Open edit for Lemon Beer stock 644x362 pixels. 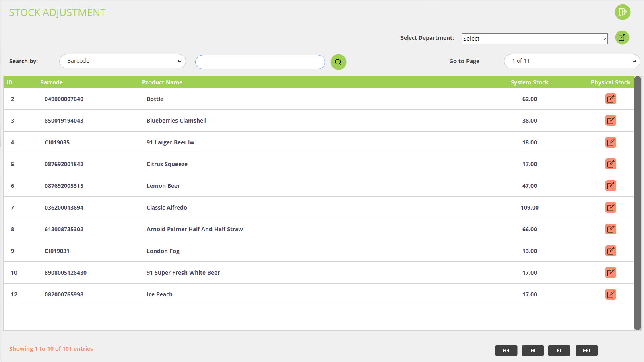[611, 186]
